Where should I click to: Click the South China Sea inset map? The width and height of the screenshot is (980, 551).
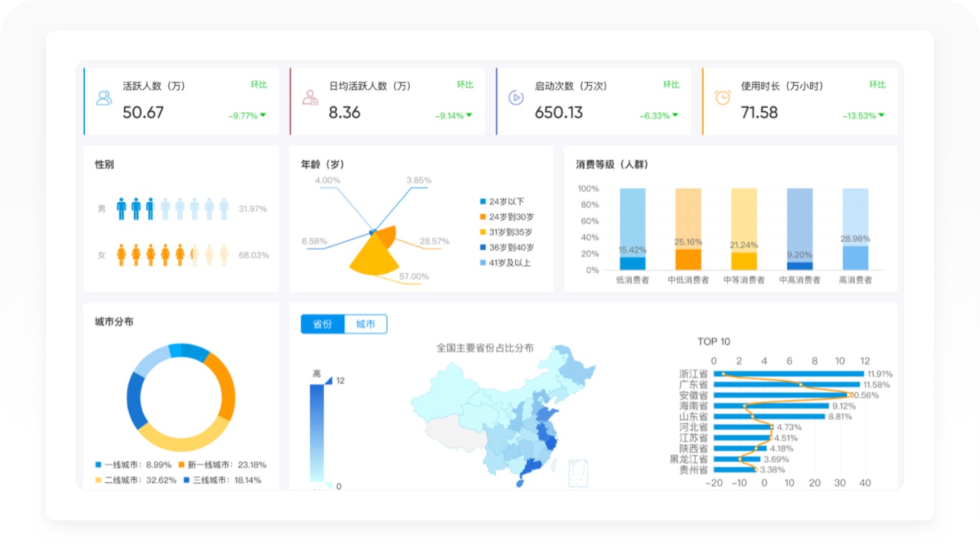pyautogui.click(x=578, y=473)
